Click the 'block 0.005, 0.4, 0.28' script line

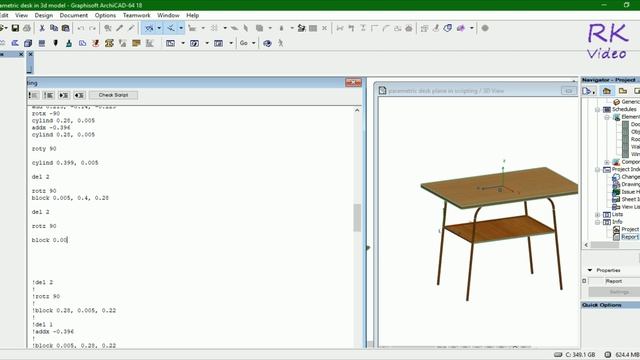(x=70, y=198)
